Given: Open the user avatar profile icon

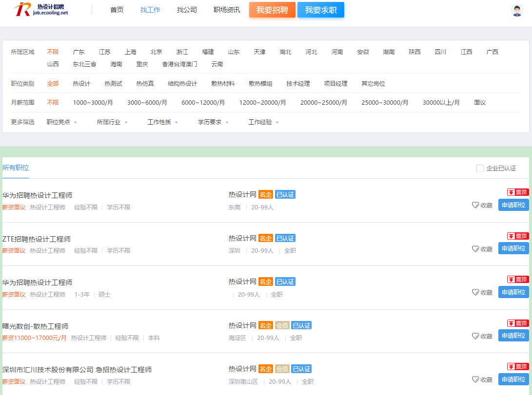Looking at the screenshot, I should (517, 10).
